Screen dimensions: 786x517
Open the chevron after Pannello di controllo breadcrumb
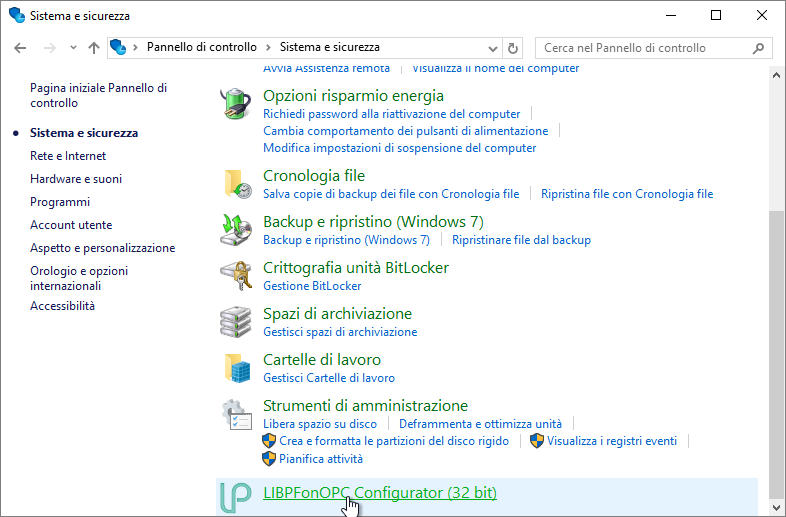pyautogui.click(x=269, y=48)
